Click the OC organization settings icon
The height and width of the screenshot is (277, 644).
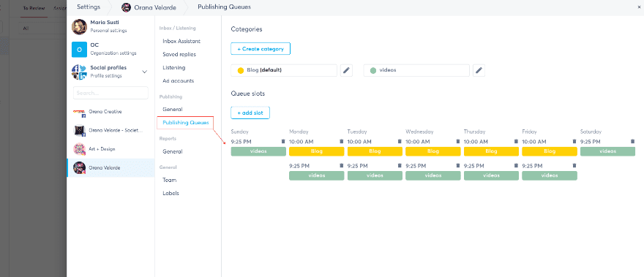click(79, 49)
